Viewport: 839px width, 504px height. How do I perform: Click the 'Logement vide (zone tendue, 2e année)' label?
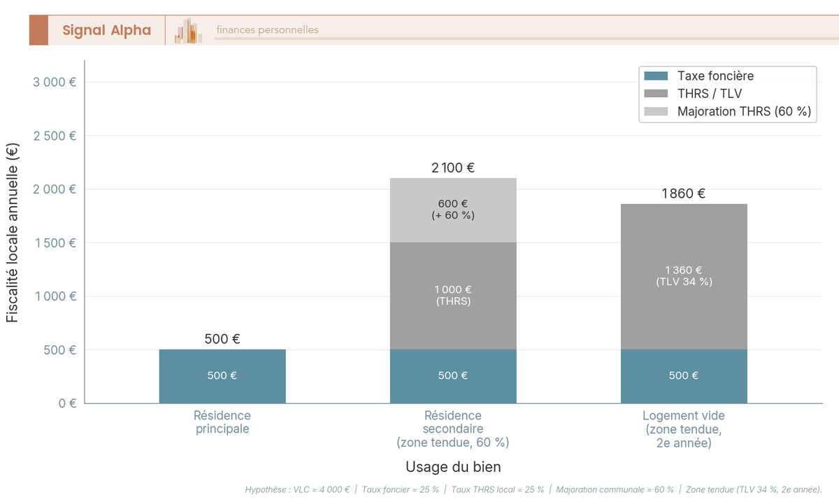[684, 429]
